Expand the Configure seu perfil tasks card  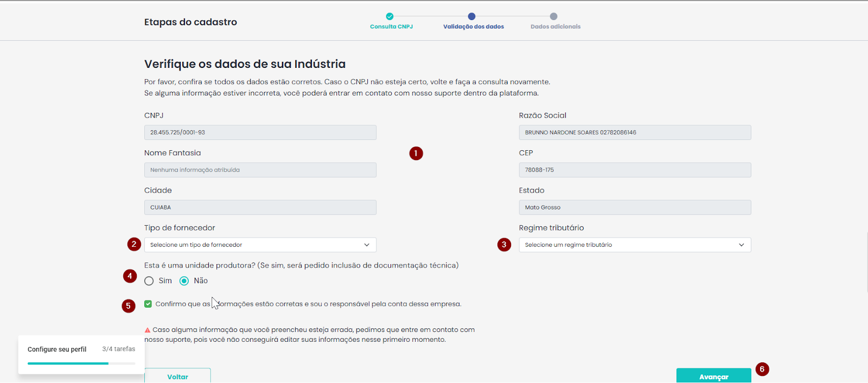tap(81, 349)
